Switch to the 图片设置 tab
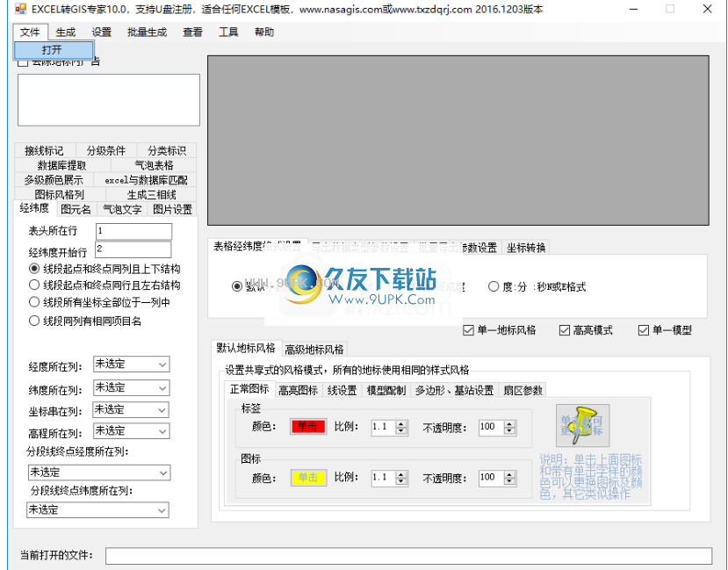The width and height of the screenshot is (728, 570). 172,209
